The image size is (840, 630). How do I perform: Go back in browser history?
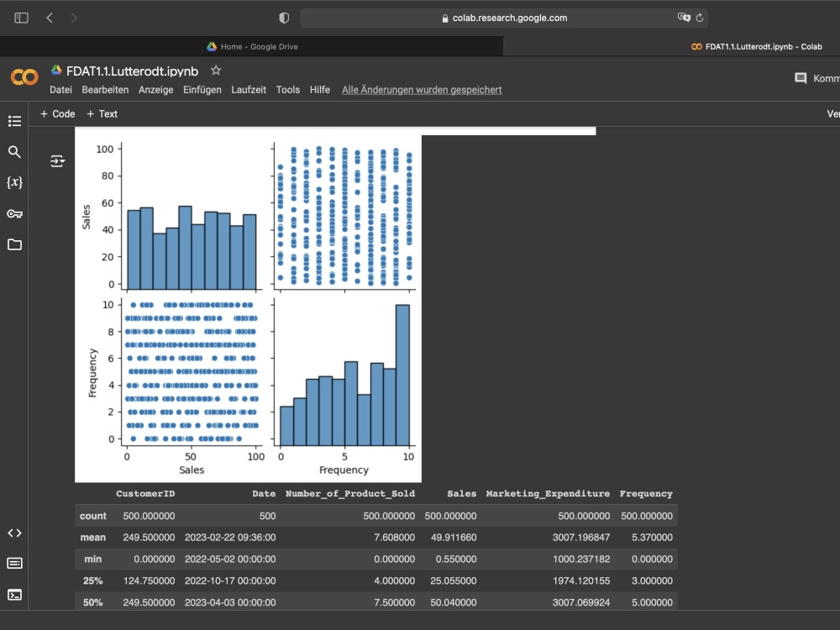pos(50,18)
